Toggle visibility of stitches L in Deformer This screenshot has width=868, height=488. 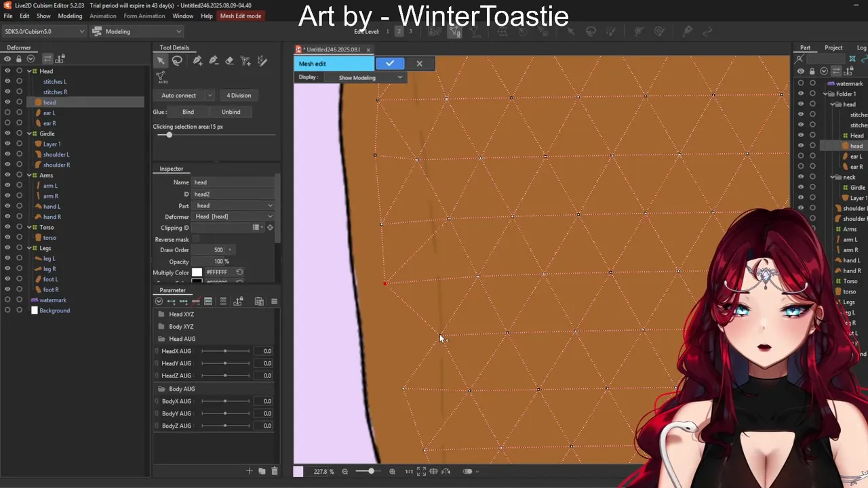click(7, 81)
